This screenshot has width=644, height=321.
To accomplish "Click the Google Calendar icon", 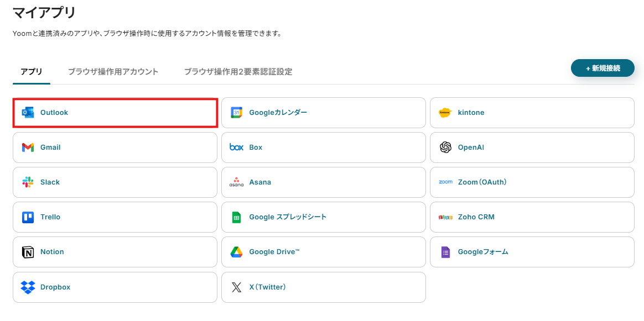I will (236, 113).
